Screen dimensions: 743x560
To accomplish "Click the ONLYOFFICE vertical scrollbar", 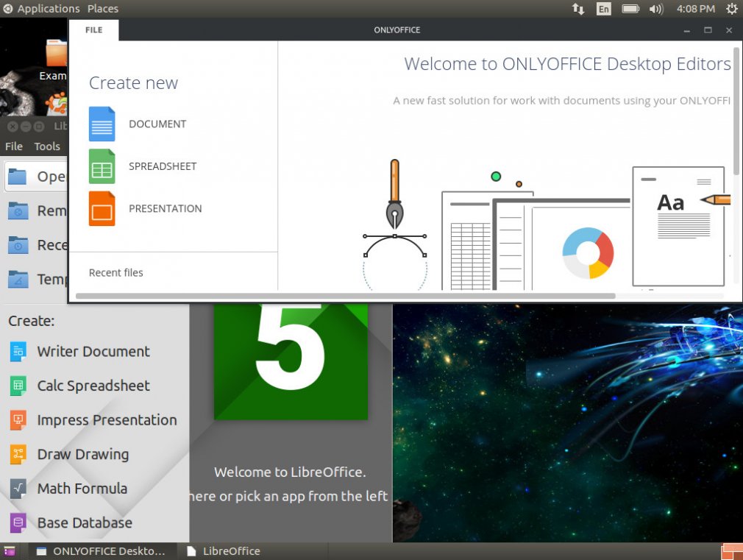I will click(x=737, y=110).
